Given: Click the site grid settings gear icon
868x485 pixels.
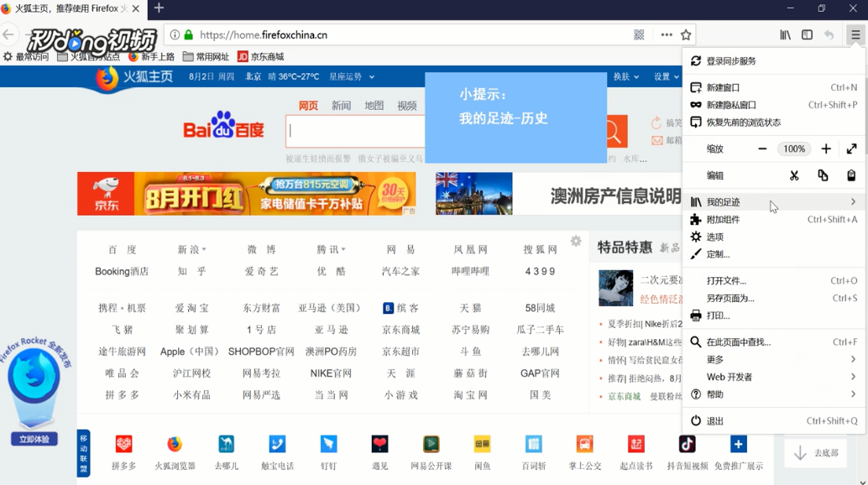Looking at the screenshot, I should 576,241.
